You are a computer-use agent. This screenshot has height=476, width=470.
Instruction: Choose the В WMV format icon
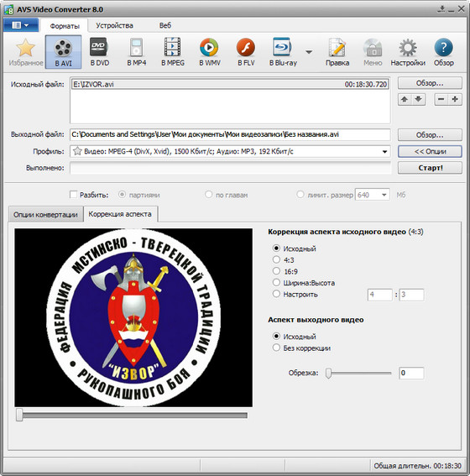coord(209,52)
